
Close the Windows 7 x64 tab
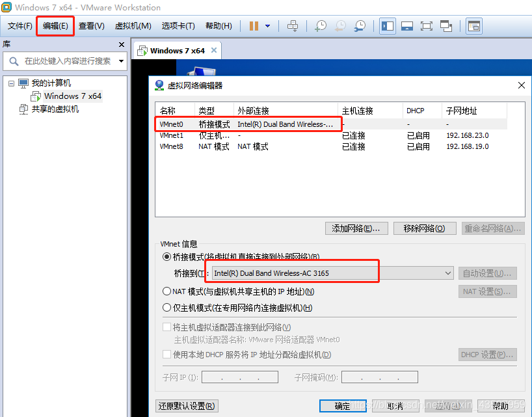coord(214,51)
